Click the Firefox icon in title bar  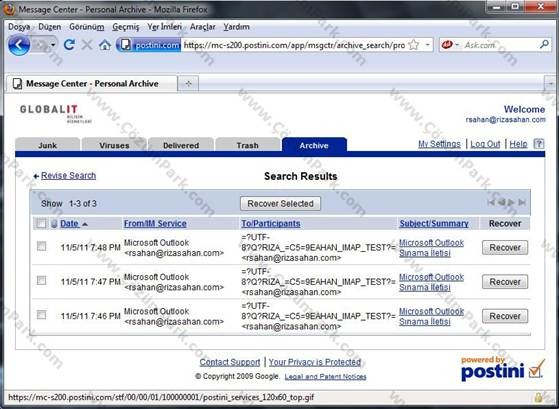coord(9,9)
